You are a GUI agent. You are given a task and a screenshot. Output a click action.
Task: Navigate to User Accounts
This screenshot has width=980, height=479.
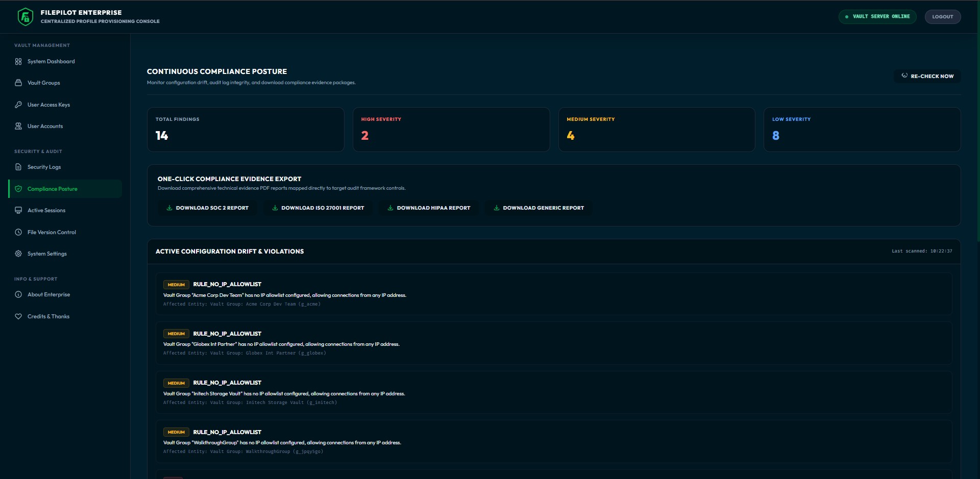(x=65, y=126)
